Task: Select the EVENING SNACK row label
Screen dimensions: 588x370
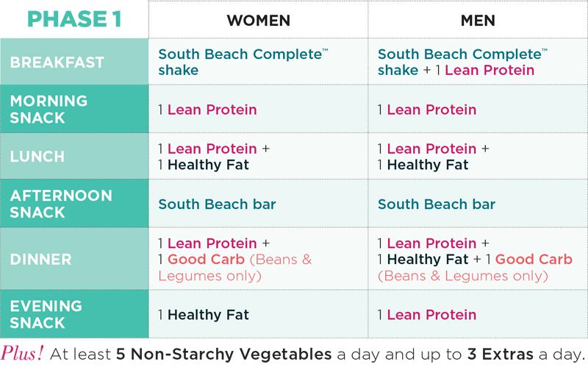Action: click(x=46, y=314)
